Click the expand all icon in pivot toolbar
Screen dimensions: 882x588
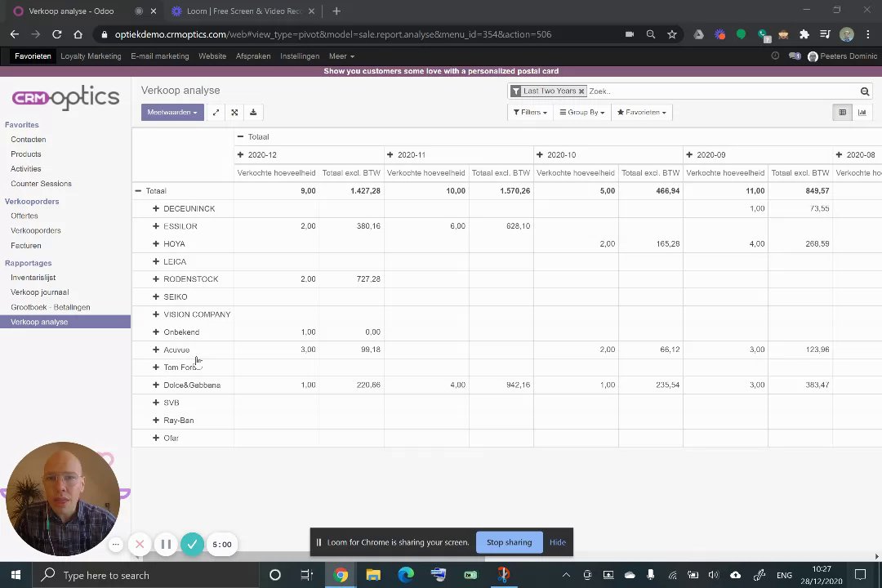[x=234, y=113]
